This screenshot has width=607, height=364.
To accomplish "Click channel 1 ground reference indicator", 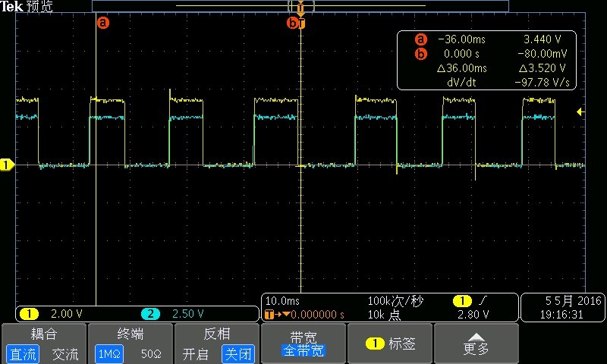I will [x=7, y=165].
